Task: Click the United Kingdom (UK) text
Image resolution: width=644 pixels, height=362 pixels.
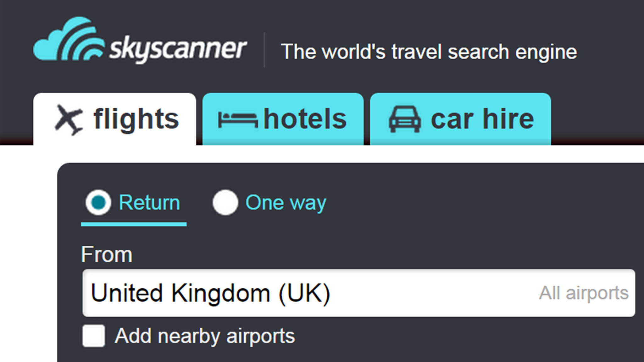Action: [210, 293]
